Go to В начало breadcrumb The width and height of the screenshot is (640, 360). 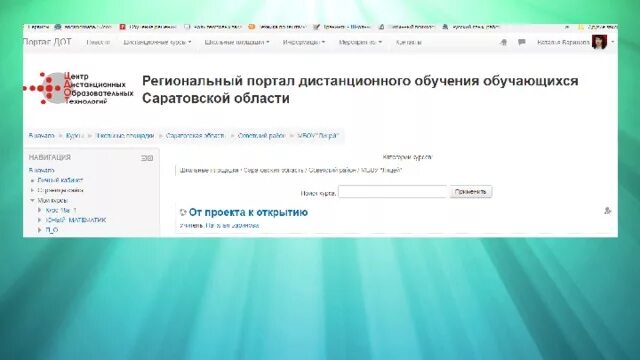point(41,136)
